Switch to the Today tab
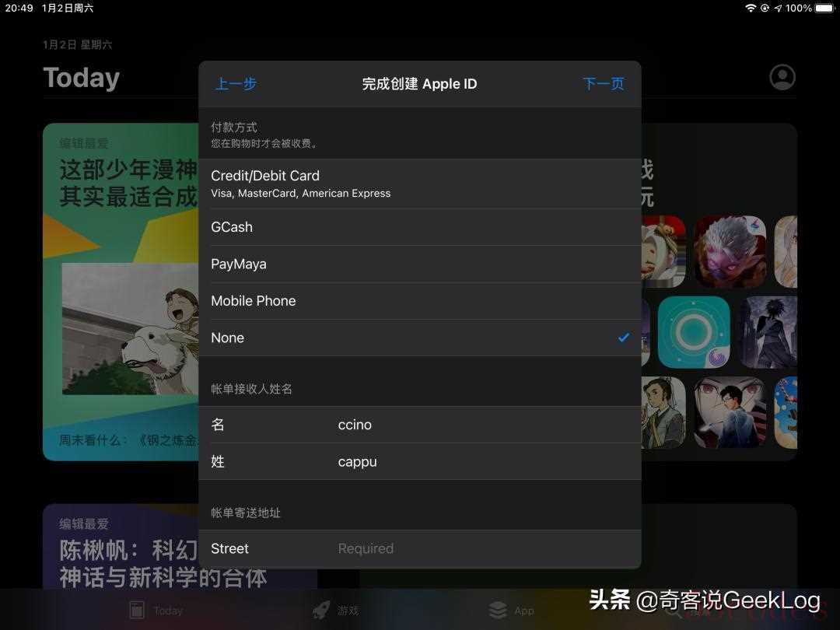The height and width of the screenshot is (630, 840). (x=156, y=611)
